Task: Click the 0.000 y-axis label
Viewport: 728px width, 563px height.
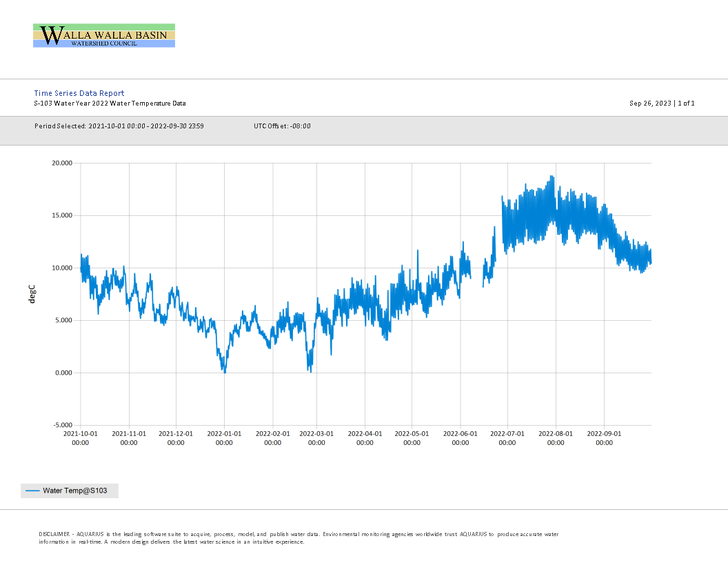Action: click(63, 373)
